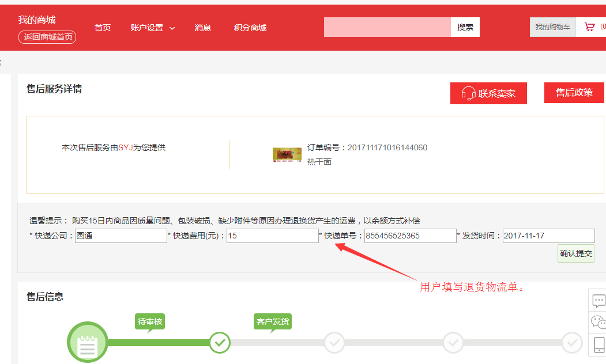
Task: Click the WeChat icon on right sidebar
Action: click(599, 322)
